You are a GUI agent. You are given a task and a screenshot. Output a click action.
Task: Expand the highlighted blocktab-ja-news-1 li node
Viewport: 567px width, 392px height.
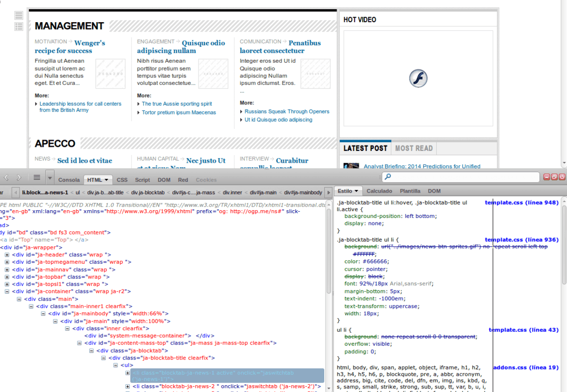tap(127, 373)
